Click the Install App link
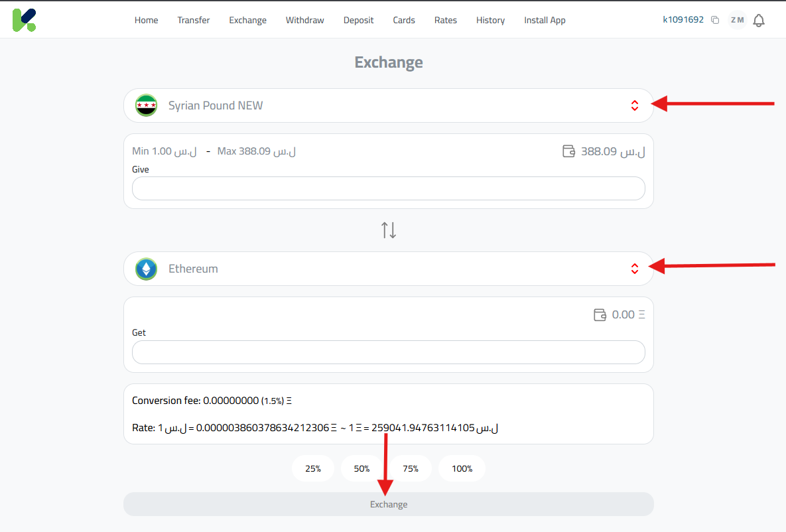The image size is (786, 532). pyautogui.click(x=544, y=20)
